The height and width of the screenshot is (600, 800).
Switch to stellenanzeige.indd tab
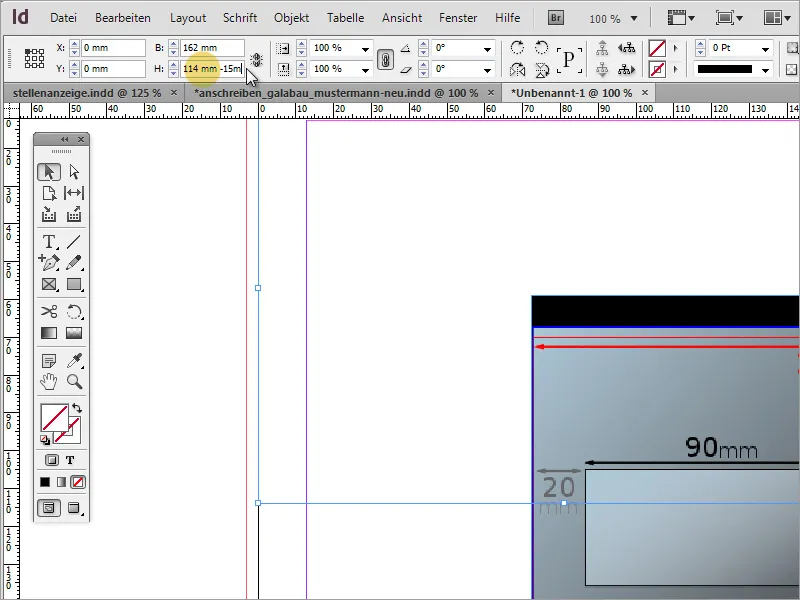click(87, 93)
